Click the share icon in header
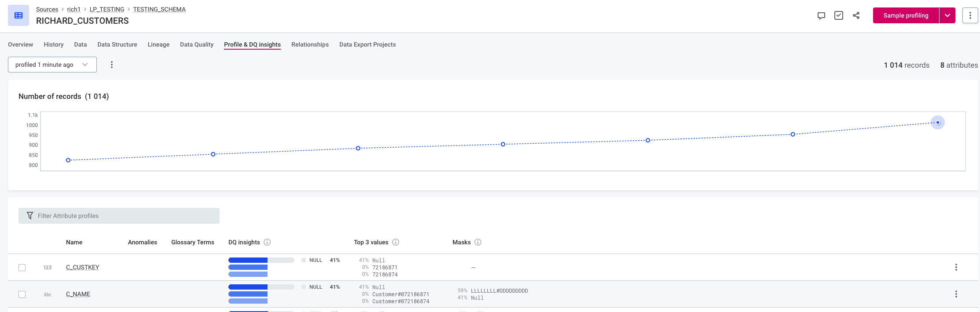980x312 pixels. 856,15
